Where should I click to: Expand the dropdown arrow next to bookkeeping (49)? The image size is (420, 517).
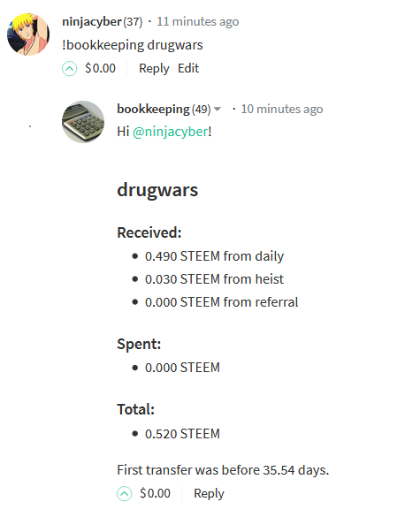pos(218,109)
